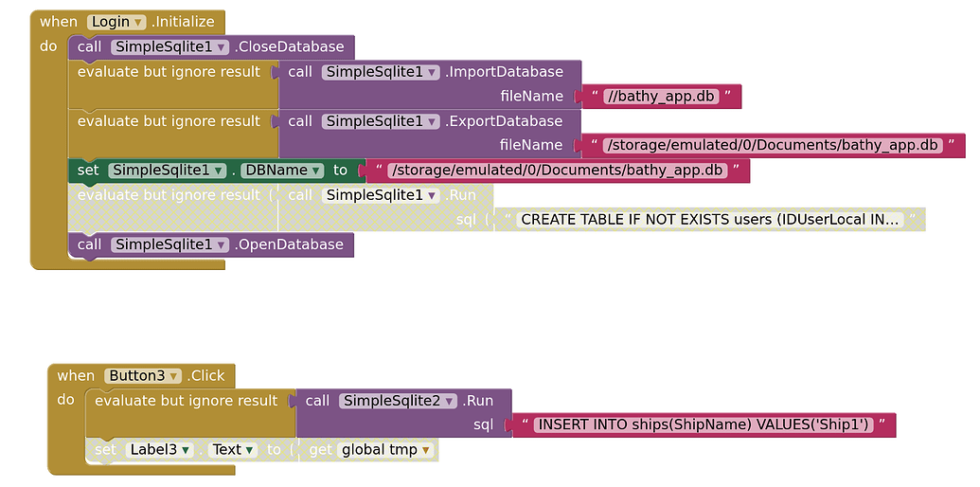Open SimpleSqlite1 dropdown in disabled Run block

tap(382, 195)
